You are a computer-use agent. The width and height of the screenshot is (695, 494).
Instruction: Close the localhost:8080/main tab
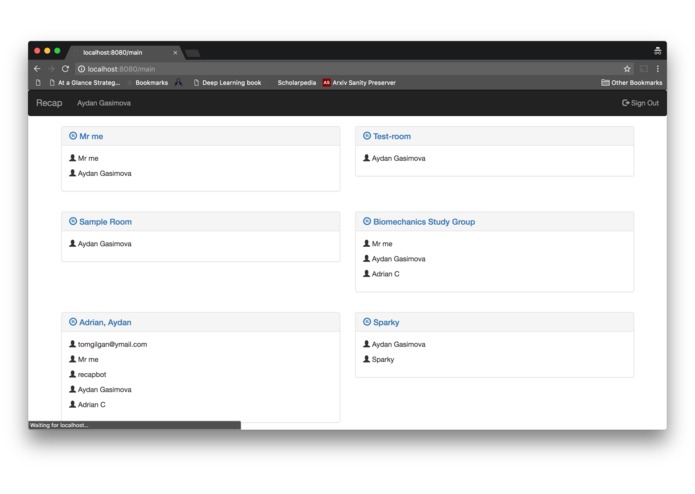tap(175, 52)
